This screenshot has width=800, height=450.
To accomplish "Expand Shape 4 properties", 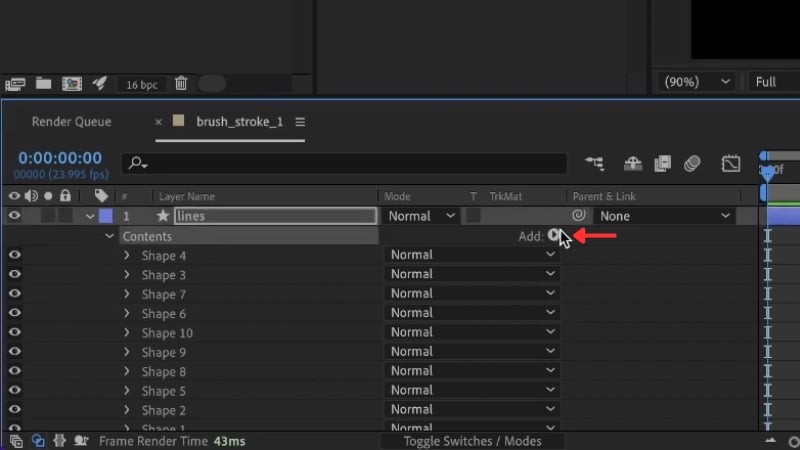I will point(127,255).
